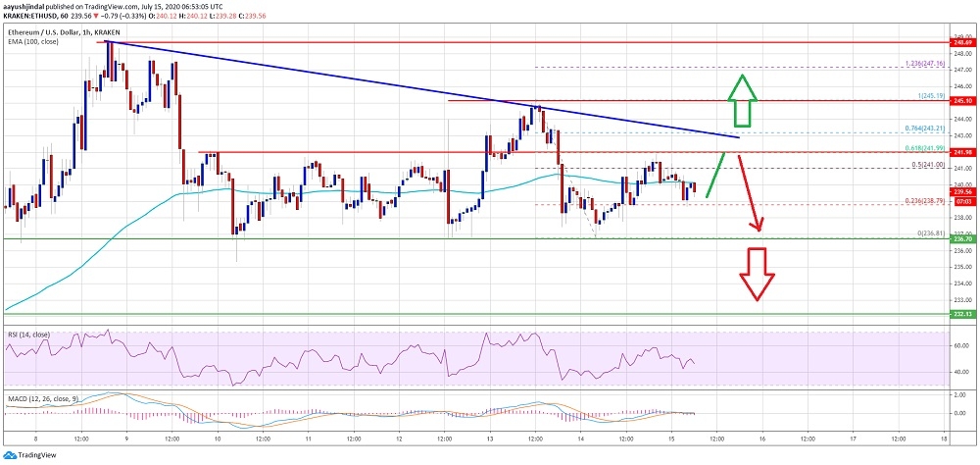
Task: Click the green hollow up arrow
Action: (x=742, y=101)
